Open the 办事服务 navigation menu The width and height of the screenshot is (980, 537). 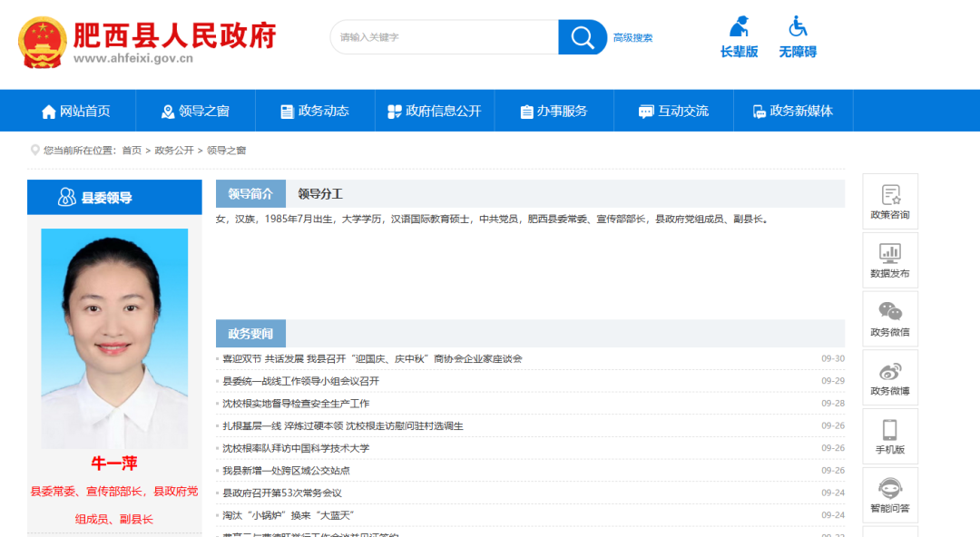pos(554,110)
